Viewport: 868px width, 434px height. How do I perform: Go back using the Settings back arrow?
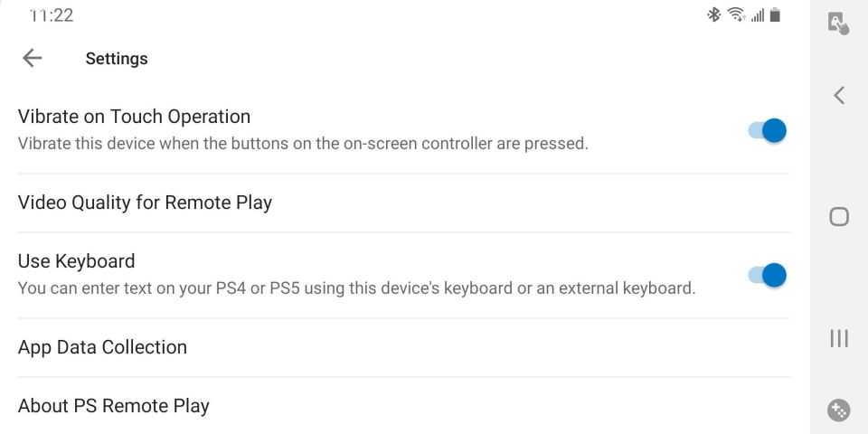tap(32, 58)
